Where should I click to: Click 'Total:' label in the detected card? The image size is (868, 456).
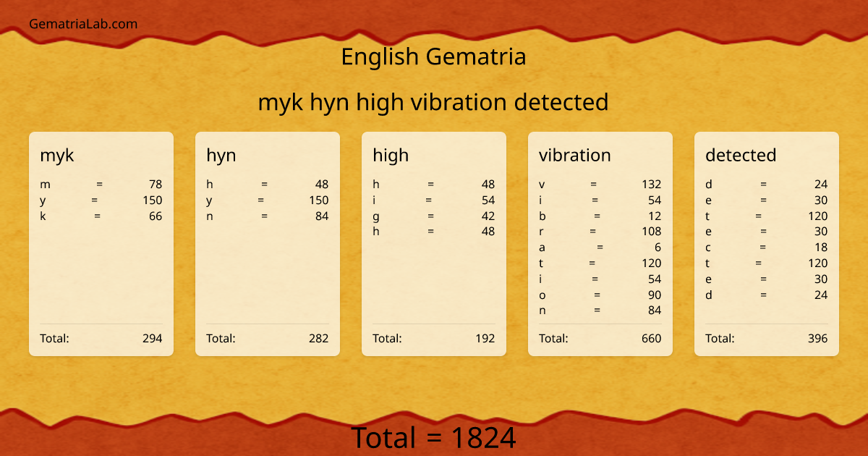(x=720, y=338)
